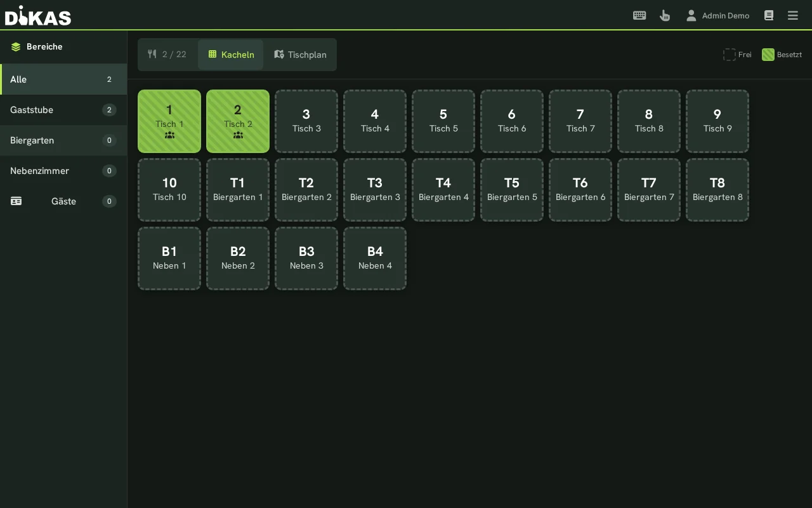Open tile T8 Biergarten 8

pyautogui.click(x=717, y=190)
